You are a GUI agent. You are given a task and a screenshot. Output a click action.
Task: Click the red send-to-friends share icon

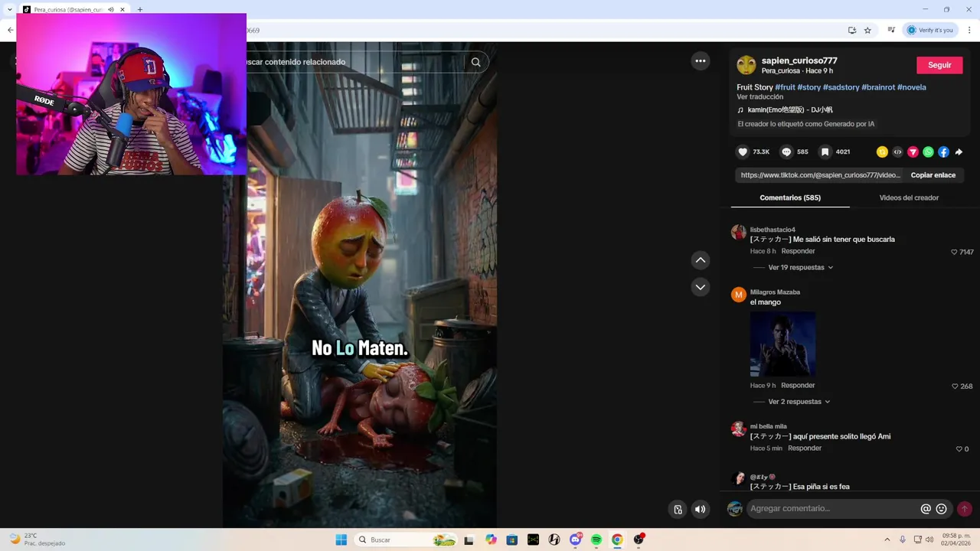click(x=913, y=152)
